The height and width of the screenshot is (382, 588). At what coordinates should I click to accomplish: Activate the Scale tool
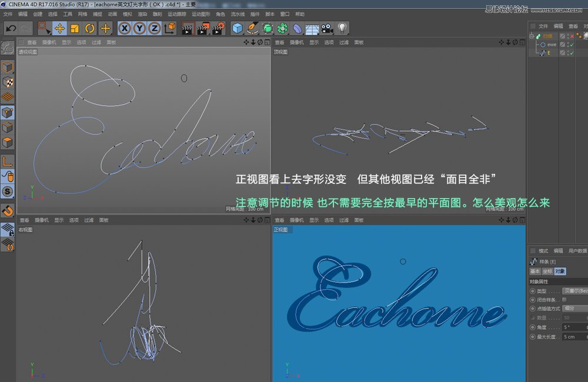[75, 28]
